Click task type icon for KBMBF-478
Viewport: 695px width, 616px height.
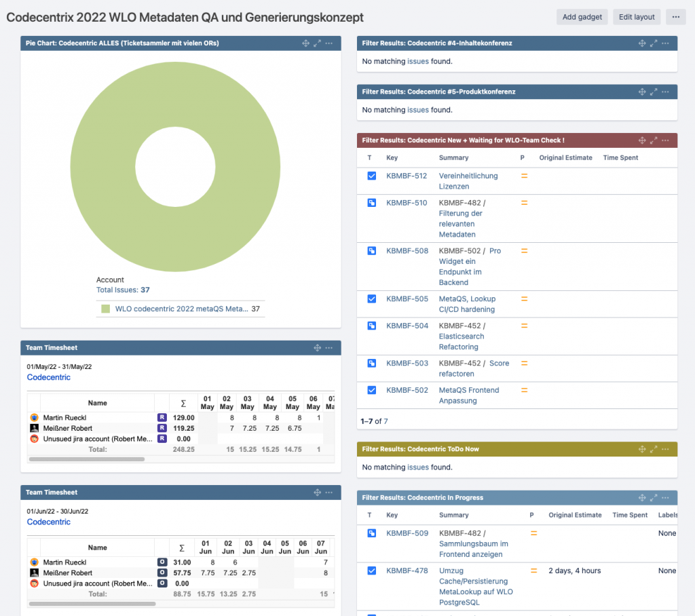coord(371,571)
